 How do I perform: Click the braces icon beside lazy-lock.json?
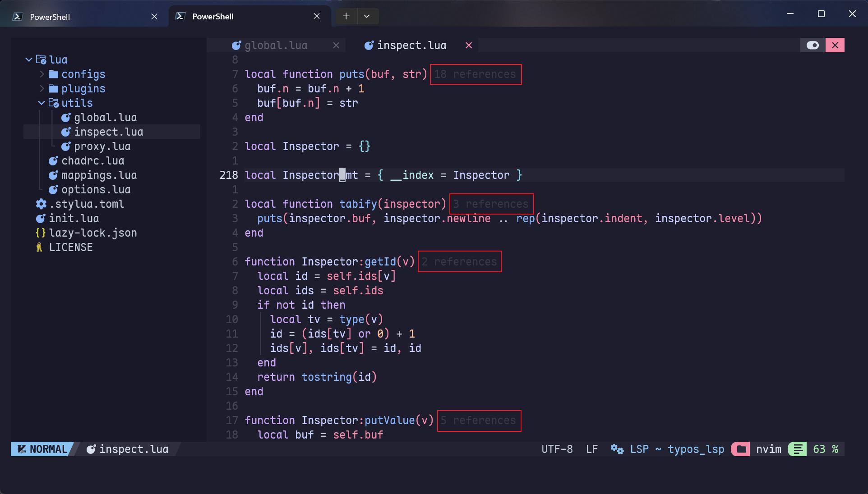[x=40, y=233]
